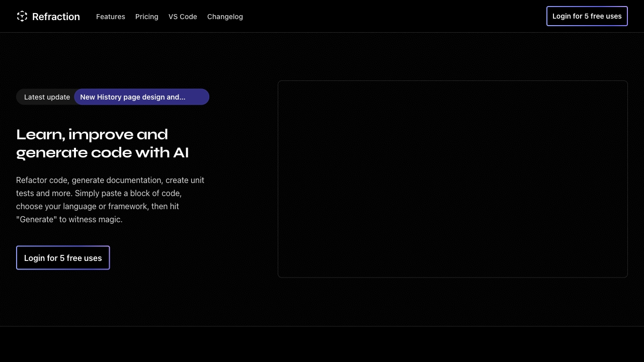Click inside the large dark preview frame

point(452,178)
